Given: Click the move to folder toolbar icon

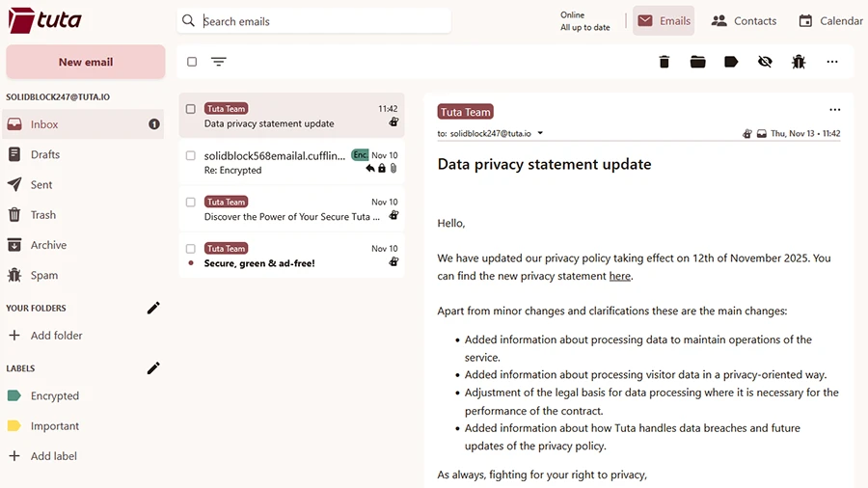Looking at the screenshot, I should pyautogui.click(x=697, y=62).
